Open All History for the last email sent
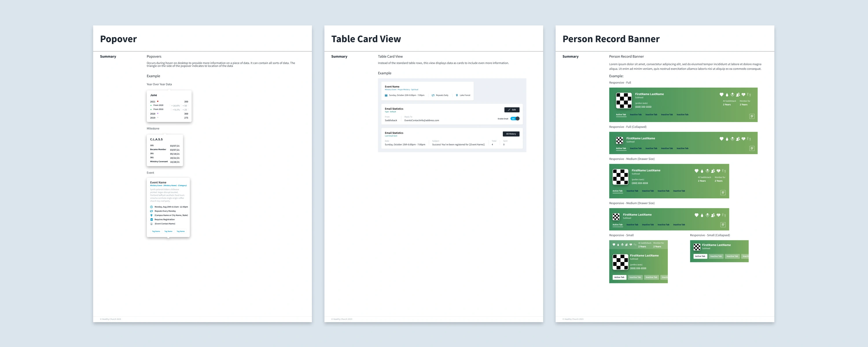 pos(511,134)
